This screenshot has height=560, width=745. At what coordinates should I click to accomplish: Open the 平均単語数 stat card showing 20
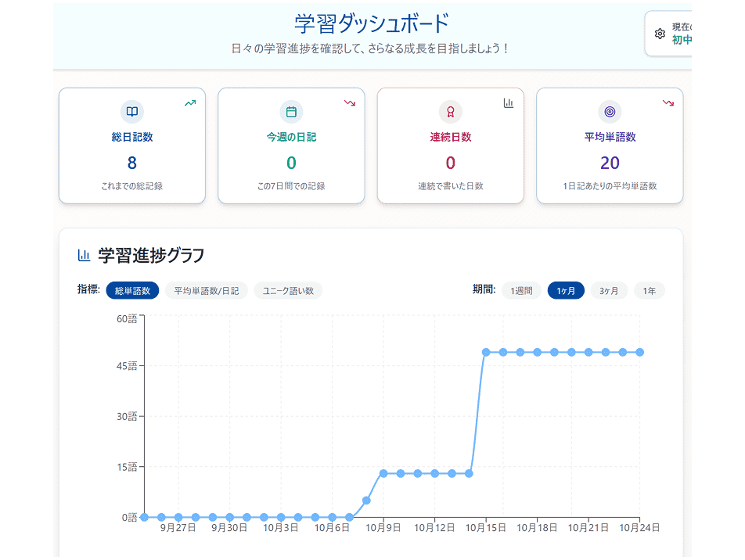tap(610, 145)
